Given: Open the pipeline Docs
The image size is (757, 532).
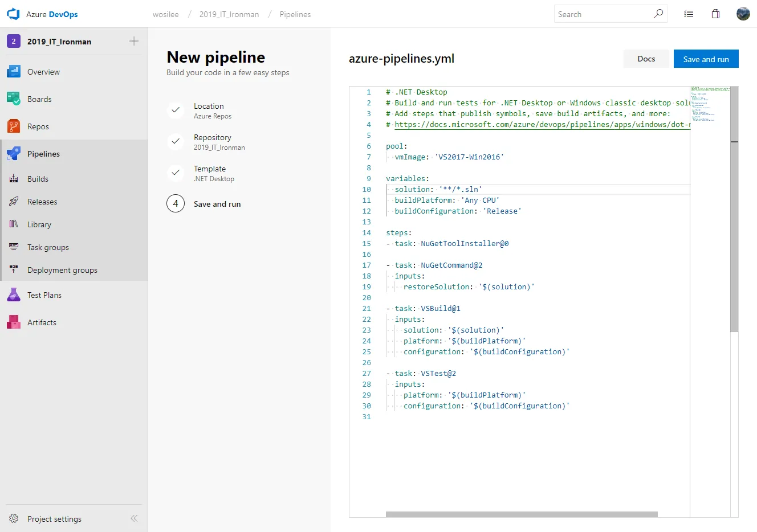Looking at the screenshot, I should click(x=646, y=58).
